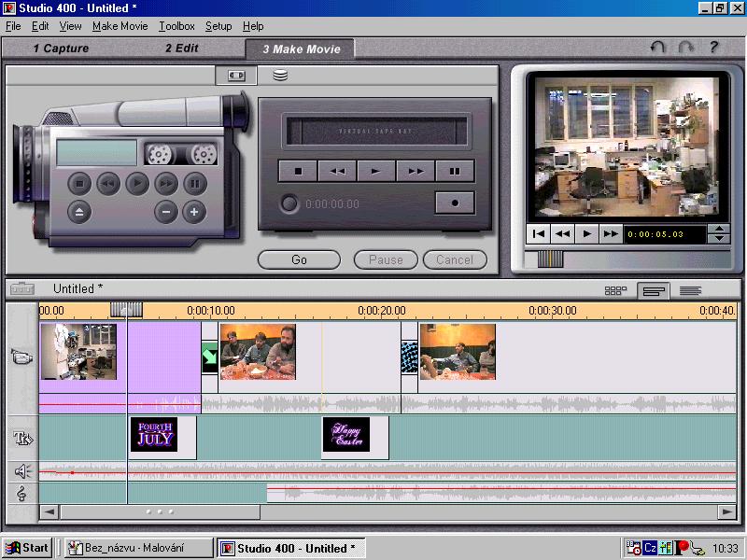Click preview player Play button
Viewport: 747px width, 560px height.
(587, 234)
